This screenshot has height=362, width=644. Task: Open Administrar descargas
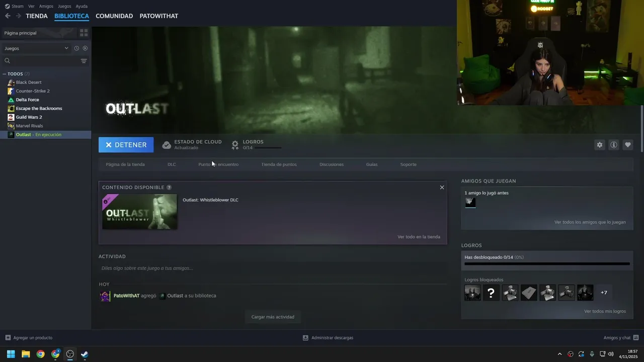pos(328,338)
